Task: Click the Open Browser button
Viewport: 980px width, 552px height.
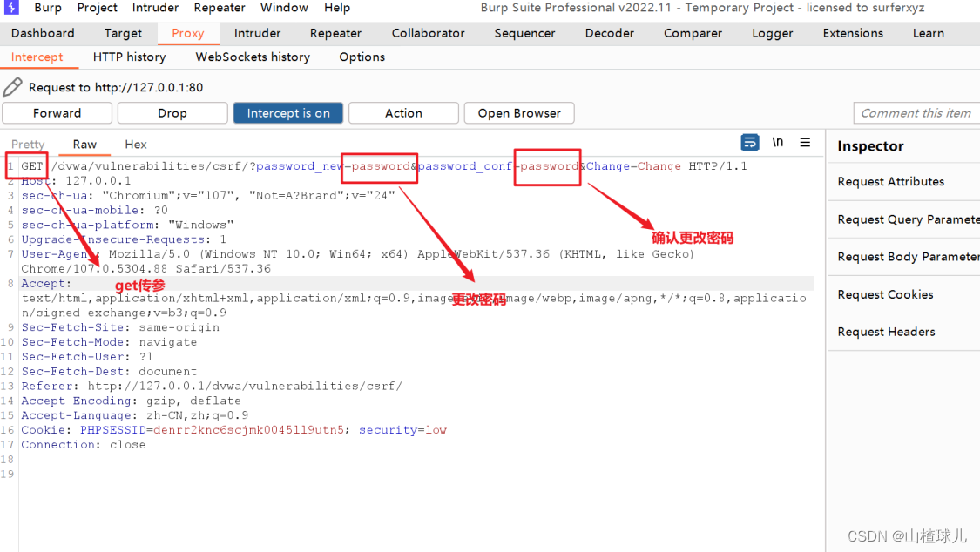Action: click(x=519, y=113)
